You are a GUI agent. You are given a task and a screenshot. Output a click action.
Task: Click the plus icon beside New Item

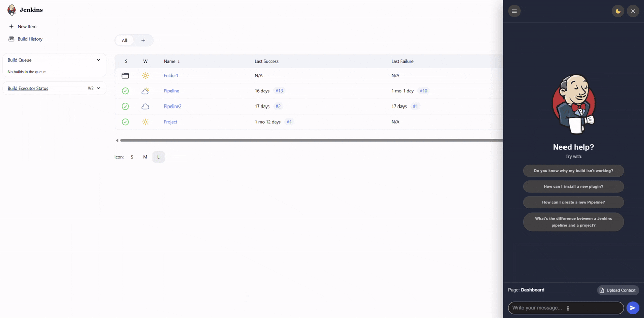pyautogui.click(x=11, y=26)
